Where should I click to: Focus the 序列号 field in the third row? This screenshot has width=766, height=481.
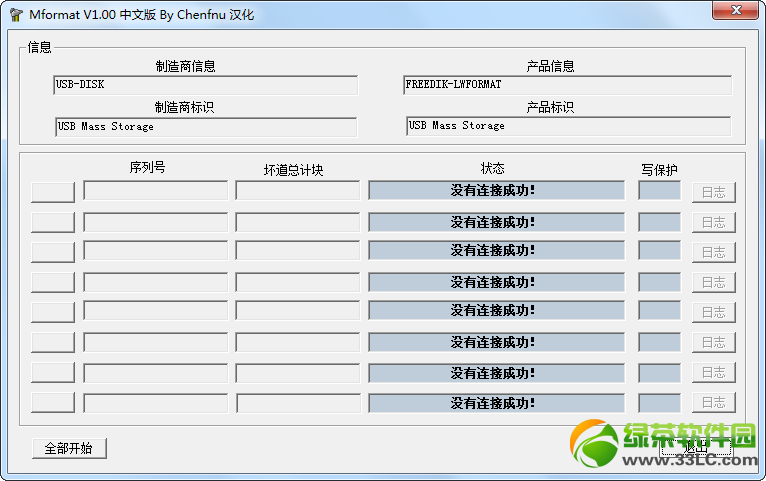(155, 251)
